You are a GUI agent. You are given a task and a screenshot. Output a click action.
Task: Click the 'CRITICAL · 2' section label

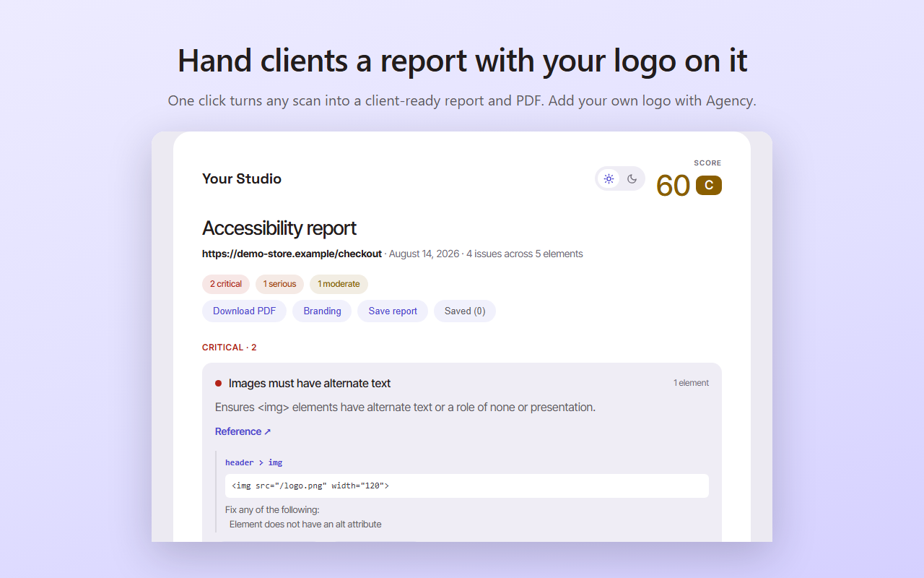230,348
